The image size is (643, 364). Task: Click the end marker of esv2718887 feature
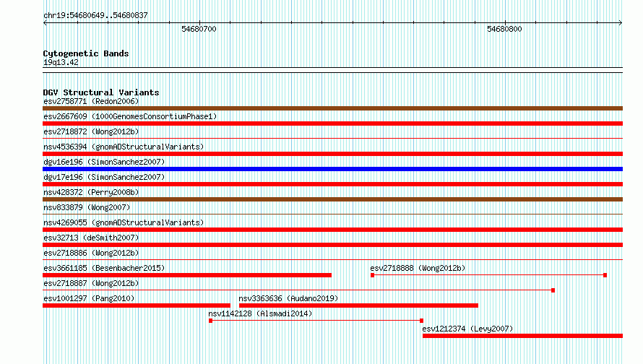[x=553, y=290]
